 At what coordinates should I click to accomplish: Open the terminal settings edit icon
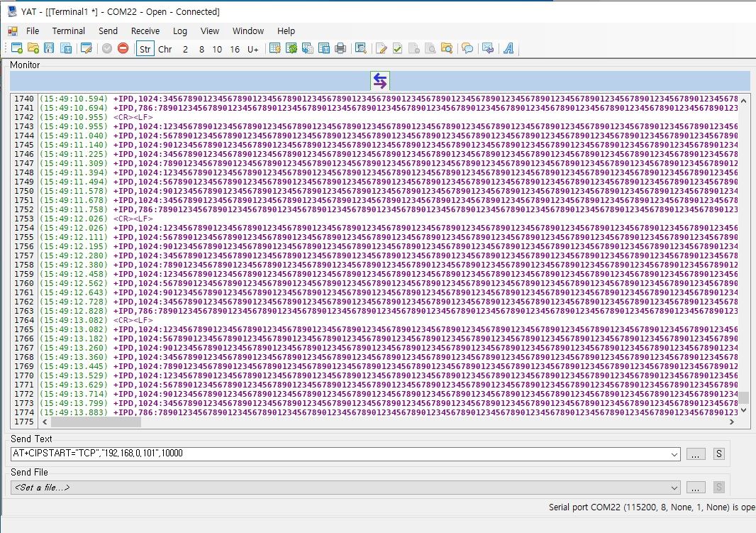click(x=87, y=48)
